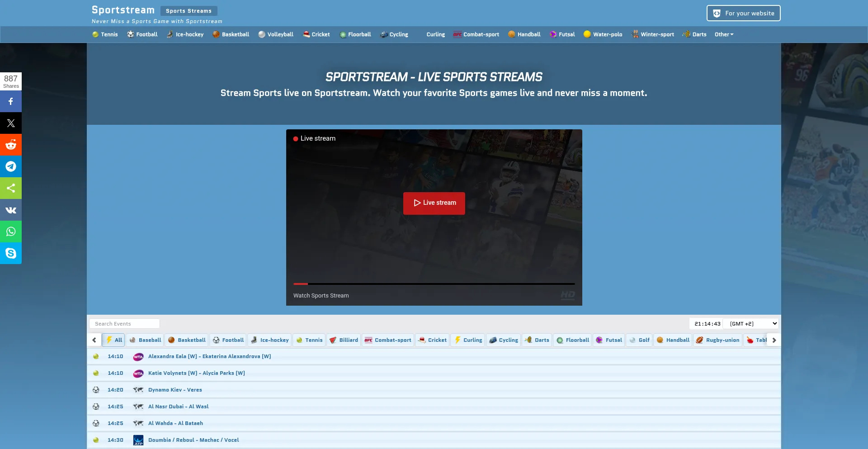The image size is (868, 449).
Task: Select the Billiard filter tab
Action: click(344, 340)
